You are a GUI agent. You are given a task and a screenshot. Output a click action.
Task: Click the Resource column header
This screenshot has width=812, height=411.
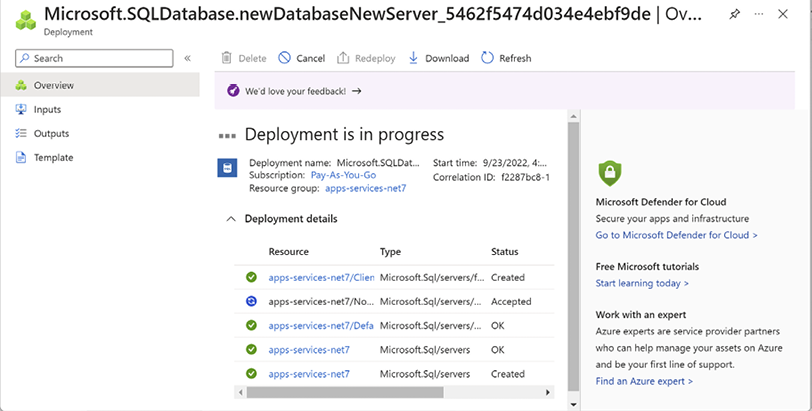288,252
